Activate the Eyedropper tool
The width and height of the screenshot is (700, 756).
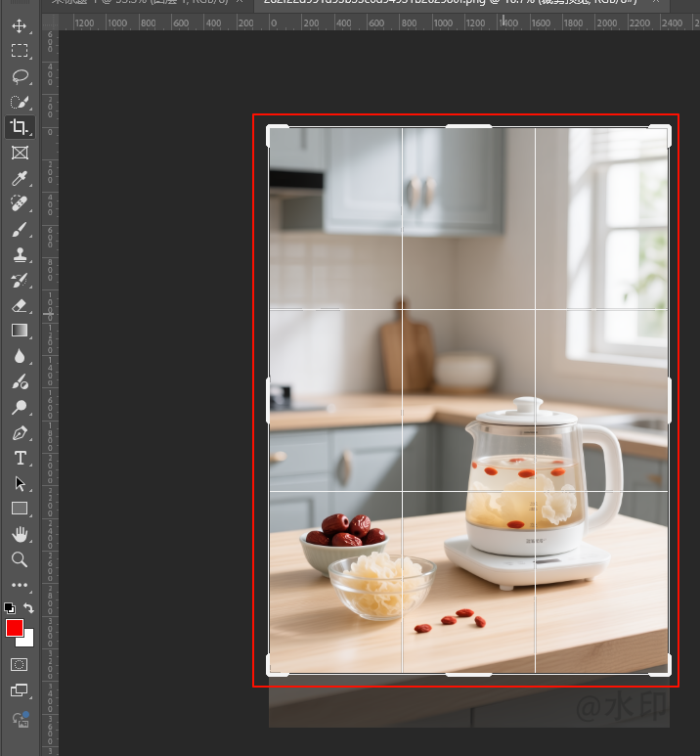coord(20,179)
